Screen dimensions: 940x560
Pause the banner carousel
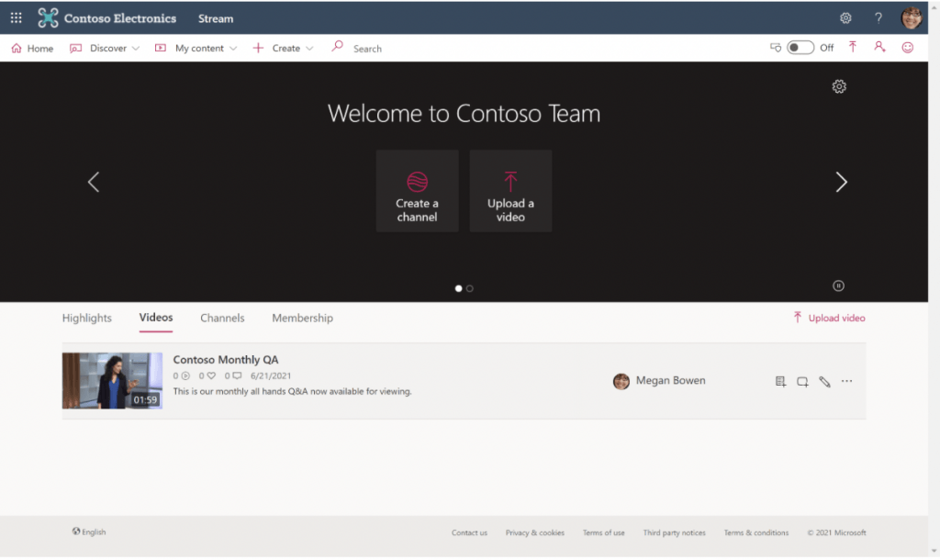coord(838,286)
